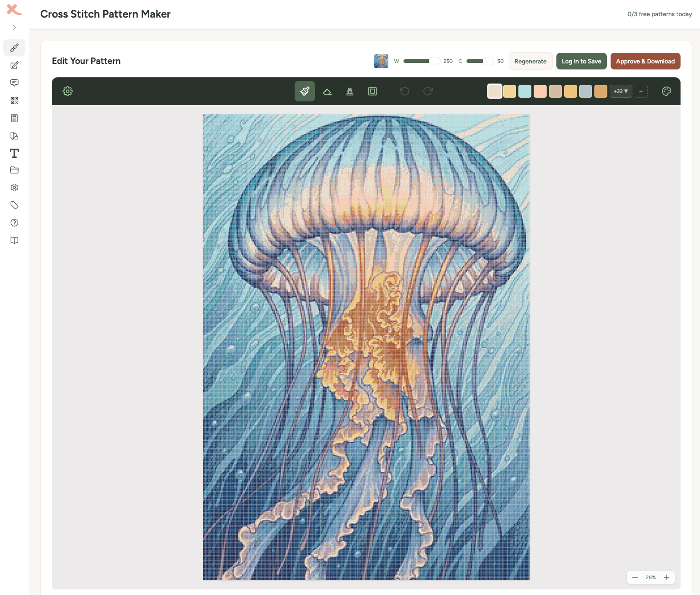Zoom in using the plus control at bottom right
Viewport: 700px width, 595px height.
(x=667, y=577)
